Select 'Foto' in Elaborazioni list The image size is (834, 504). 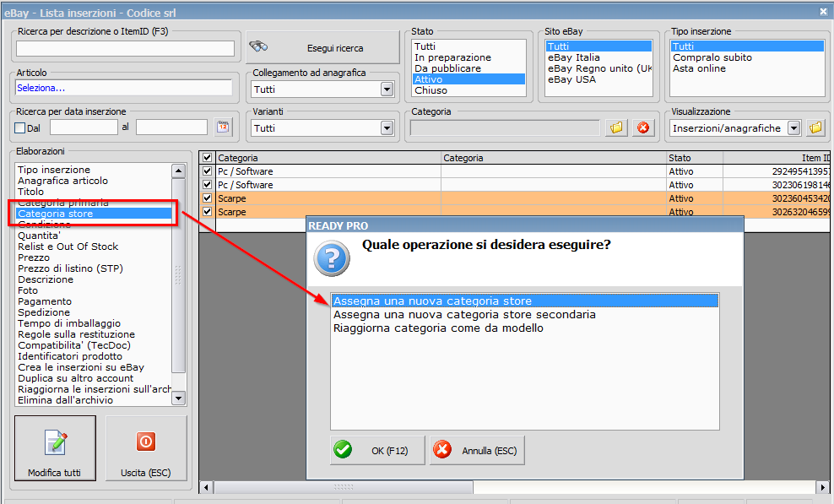(x=94, y=290)
